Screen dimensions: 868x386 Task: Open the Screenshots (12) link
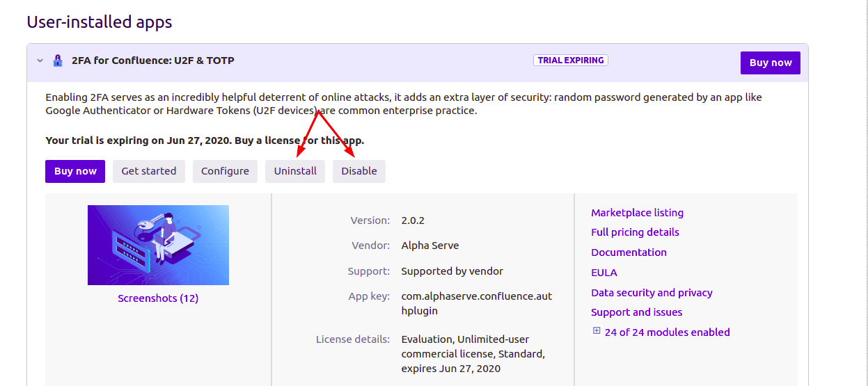point(158,298)
